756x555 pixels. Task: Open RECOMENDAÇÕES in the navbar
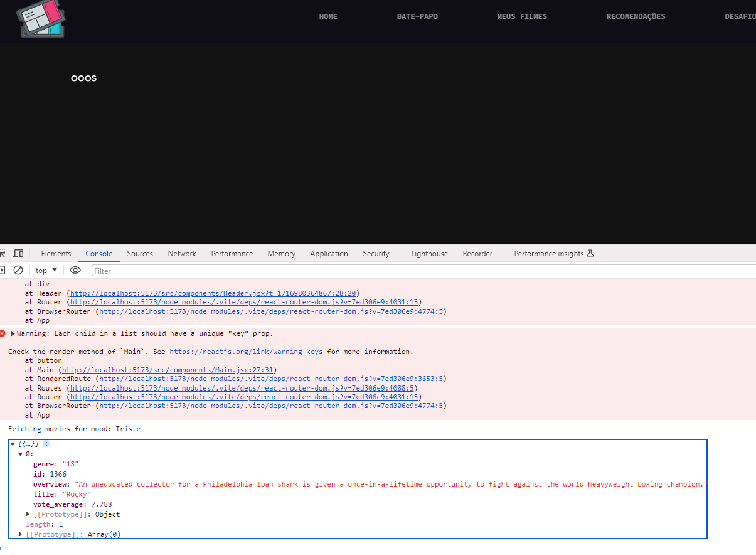(636, 16)
